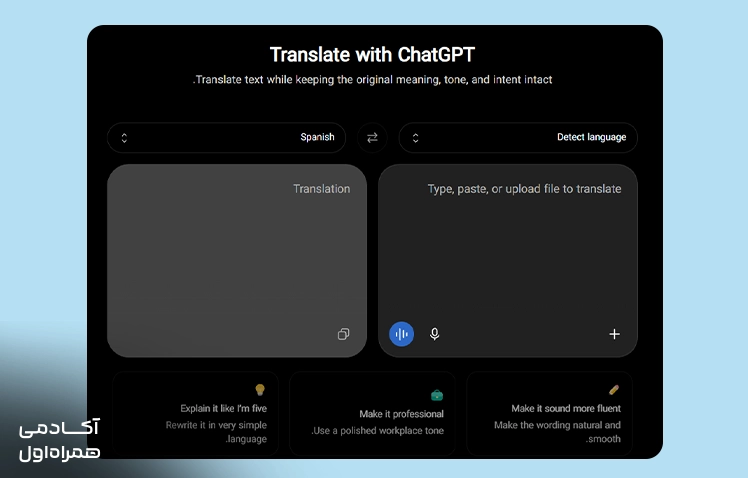
Task: Click the plus icon to upload file
Action: click(614, 334)
